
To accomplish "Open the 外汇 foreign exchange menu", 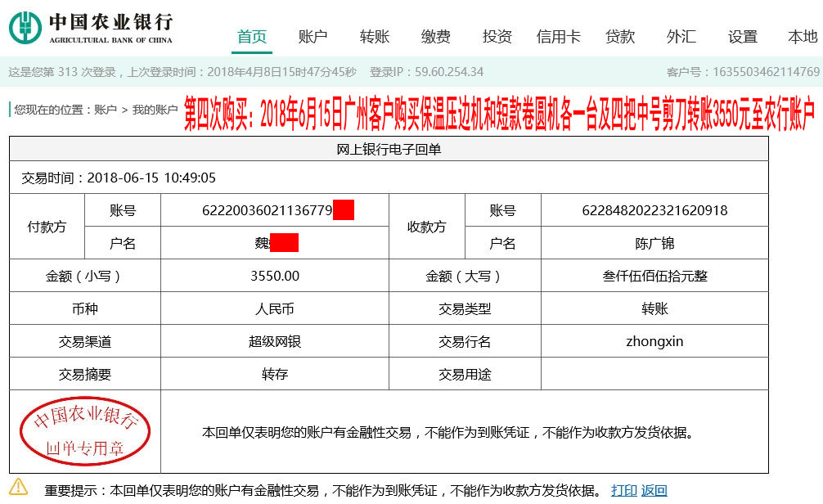I will 681,35.
